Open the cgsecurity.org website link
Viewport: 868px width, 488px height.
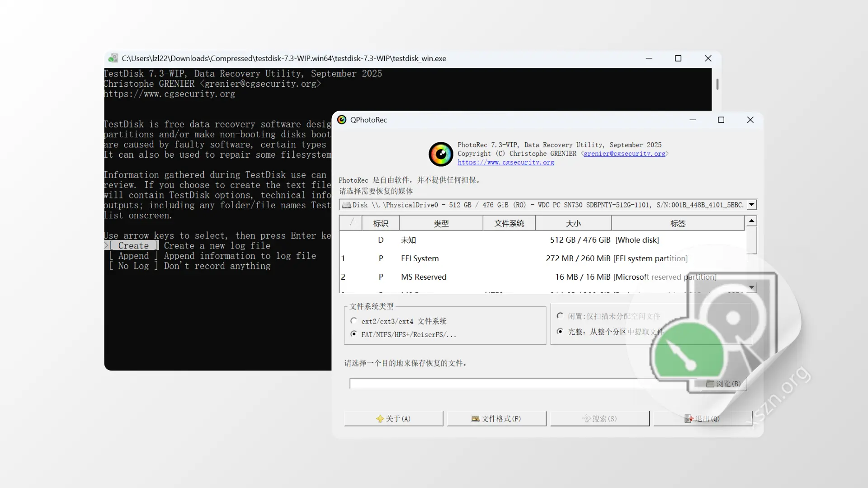pos(506,163)
